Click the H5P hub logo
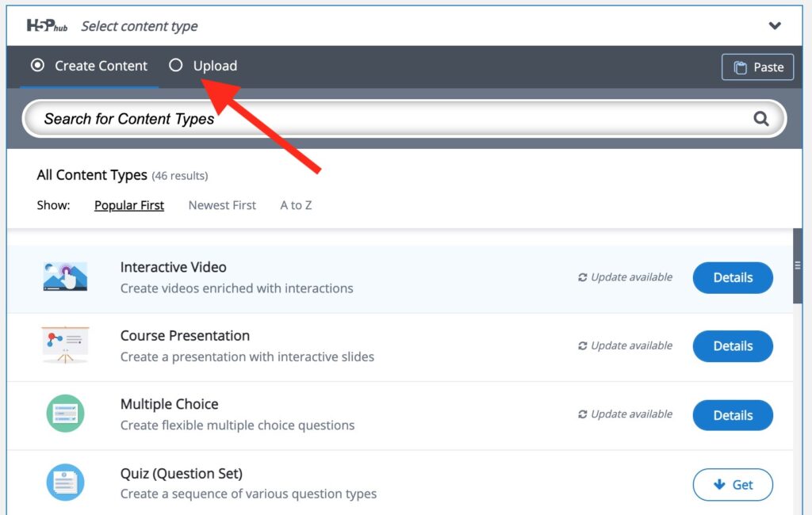Image resolution: width=812 pixels, height=515 pixels. pos(47,25)
